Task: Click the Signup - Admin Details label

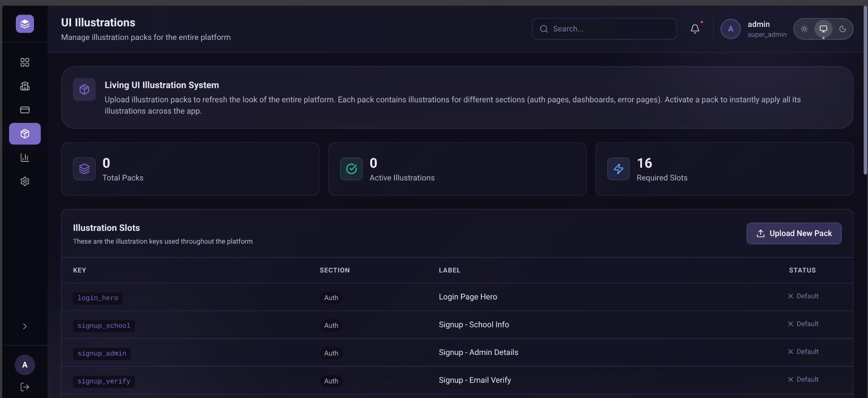Action: click(478, 352)
